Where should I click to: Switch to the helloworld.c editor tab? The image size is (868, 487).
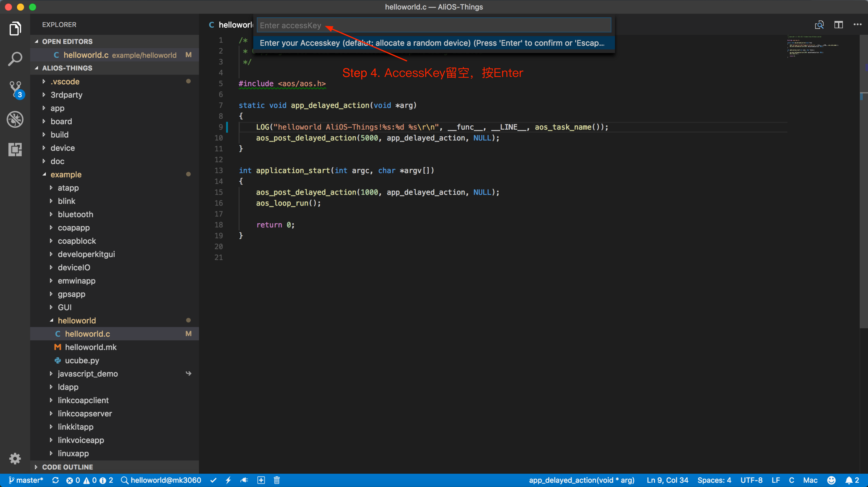pyautogui.click(x=232, y=25)
